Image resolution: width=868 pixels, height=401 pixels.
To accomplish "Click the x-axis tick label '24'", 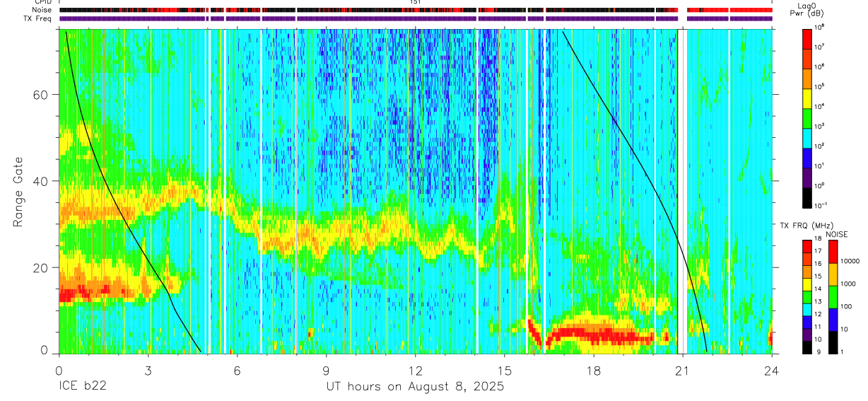I will pos(772,370).
